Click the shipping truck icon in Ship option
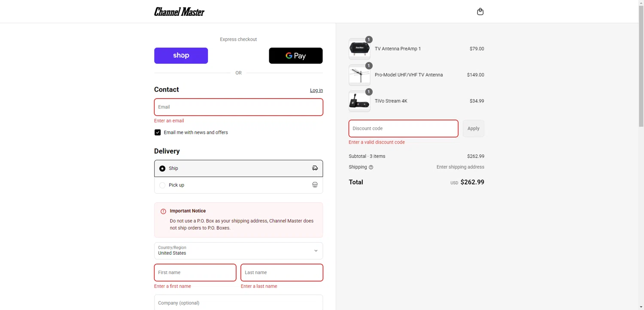This screenshot has width=644, height=310. click(315, 168)
